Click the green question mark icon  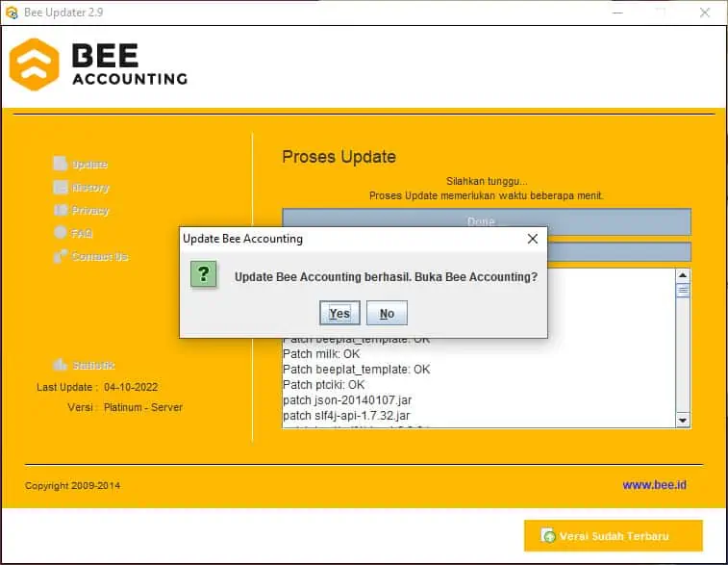[x=203, y=274]
